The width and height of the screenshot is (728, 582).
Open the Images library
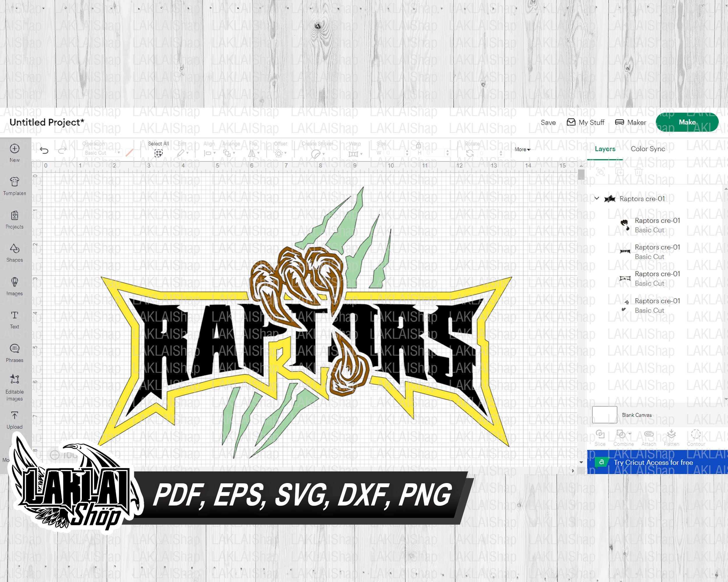click(15, 286)
